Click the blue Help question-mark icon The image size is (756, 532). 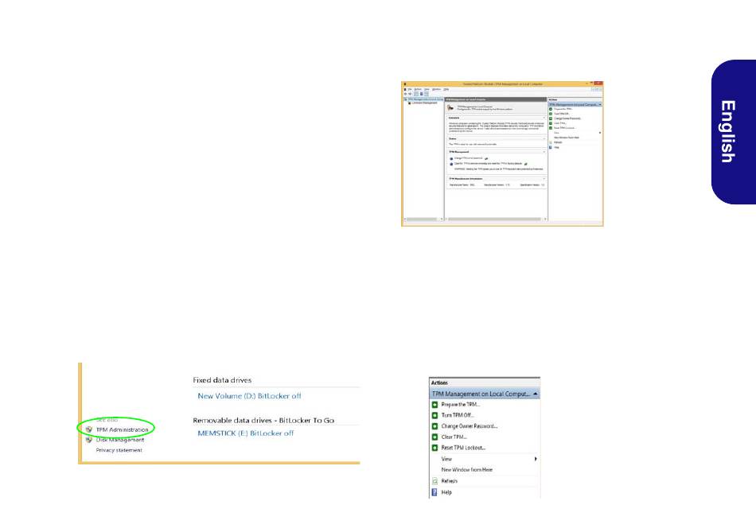point(435,492)
